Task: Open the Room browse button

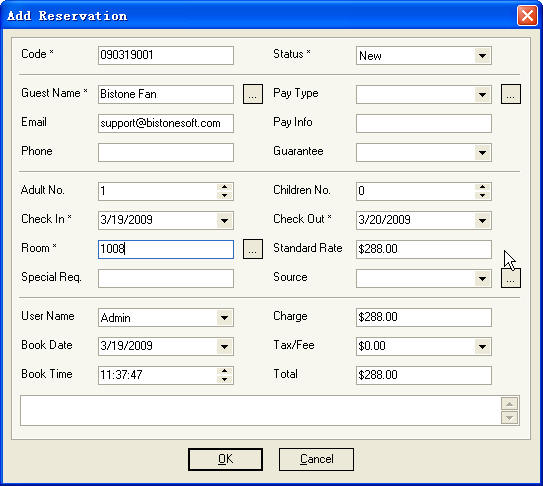Action: [x=253, y=249]
